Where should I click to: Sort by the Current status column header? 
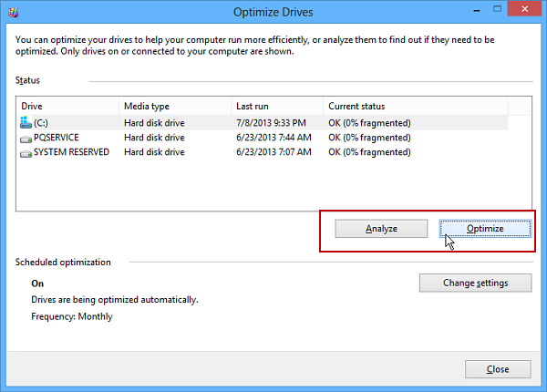(x=415, y=106)
